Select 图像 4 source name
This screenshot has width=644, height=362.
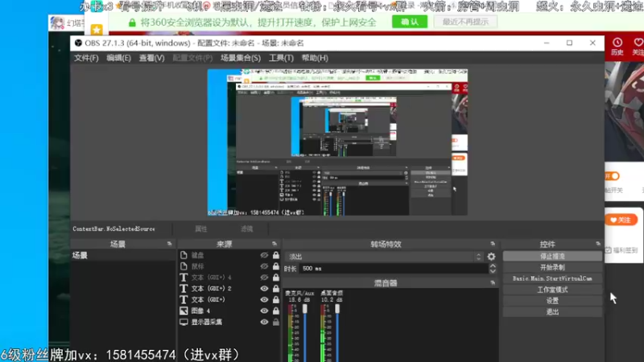(200, 311)
